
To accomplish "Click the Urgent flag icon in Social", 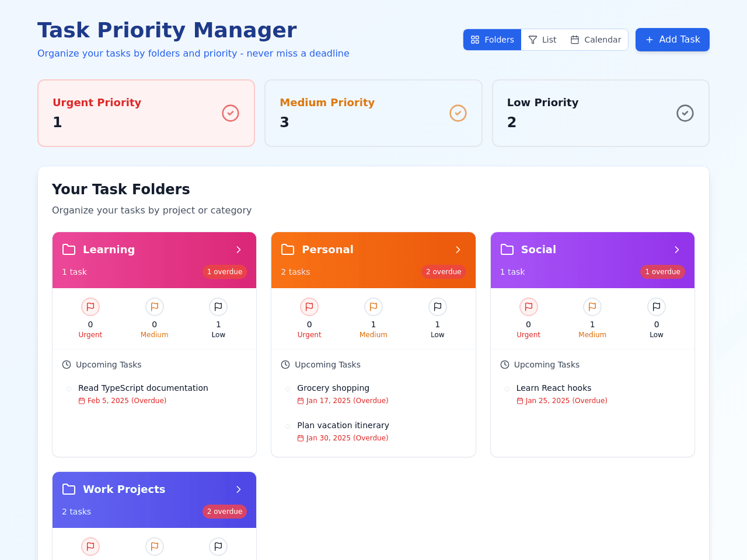I will pos(529,307).
